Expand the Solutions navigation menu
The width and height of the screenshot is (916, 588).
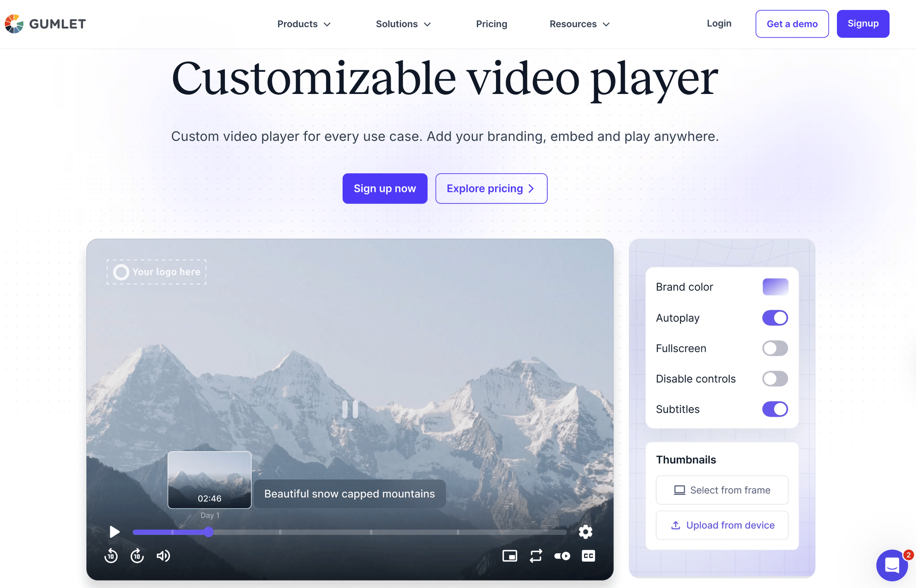tap(403, 24)
